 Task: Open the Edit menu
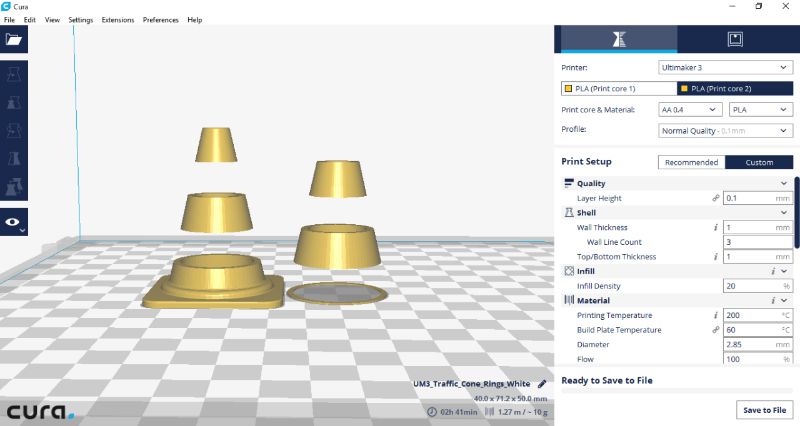(x=30, y=20)
